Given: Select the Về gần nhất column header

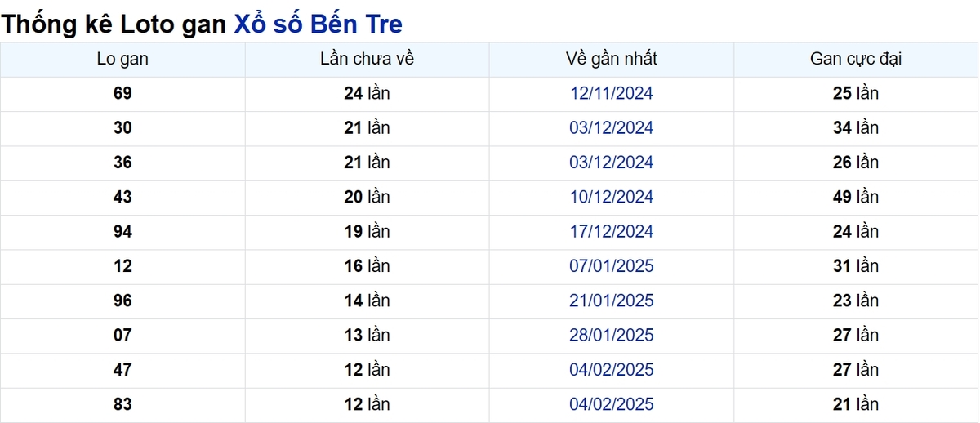Looking at the screenshot, I should 611,59.
